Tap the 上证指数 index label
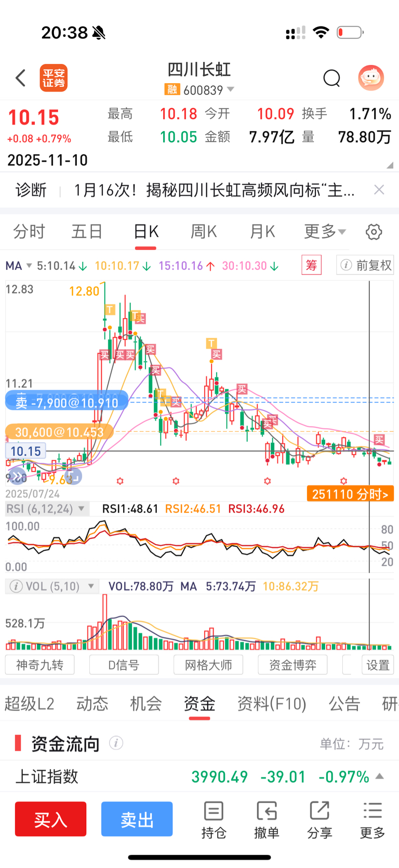Screen dimensions: 399x868 47,777
